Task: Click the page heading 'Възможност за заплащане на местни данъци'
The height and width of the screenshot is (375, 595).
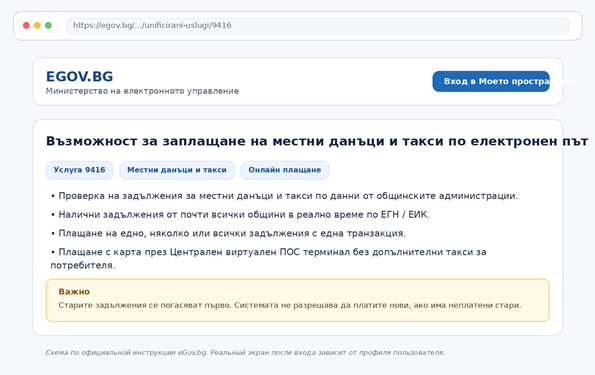Action: 317,141
